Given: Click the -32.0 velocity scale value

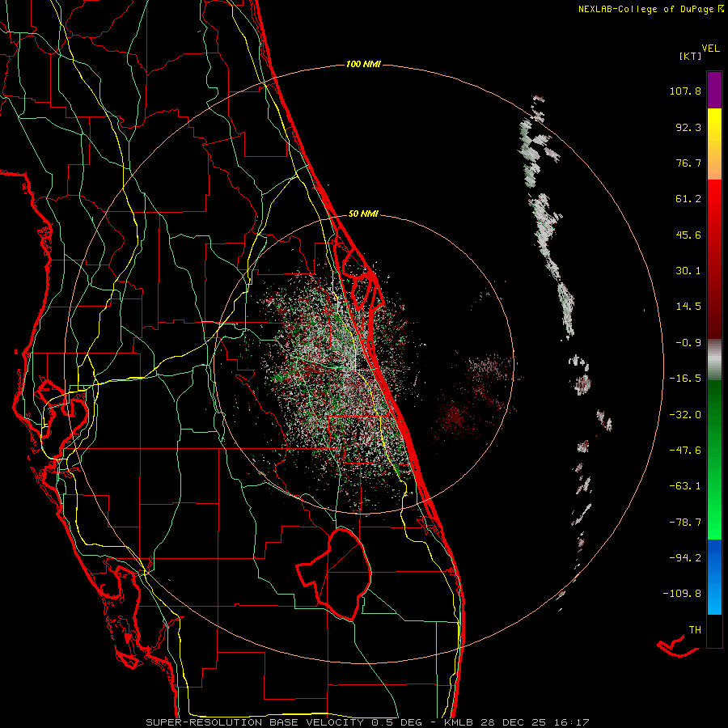Looking at the screenshot, I should pyautogui.click(x=685, y=415).
